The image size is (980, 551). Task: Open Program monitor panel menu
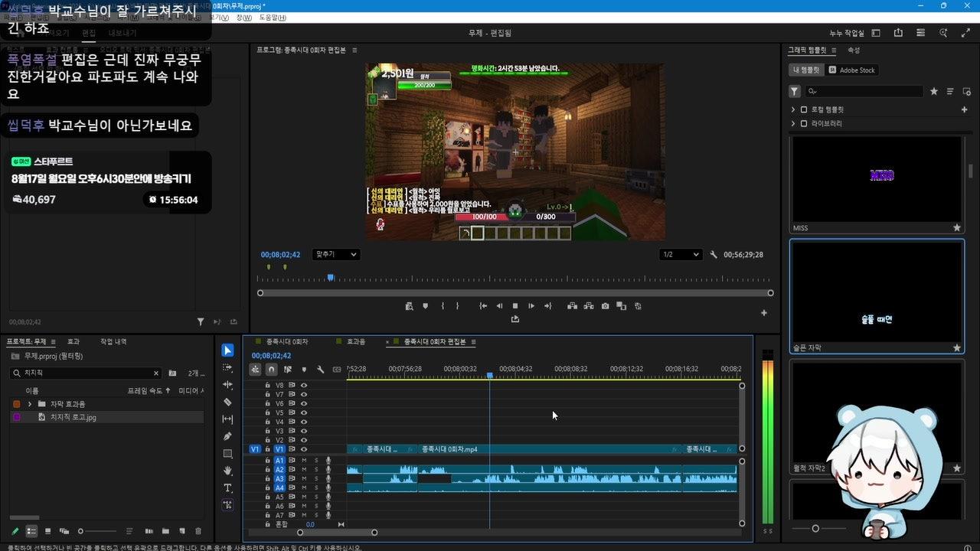354,51
